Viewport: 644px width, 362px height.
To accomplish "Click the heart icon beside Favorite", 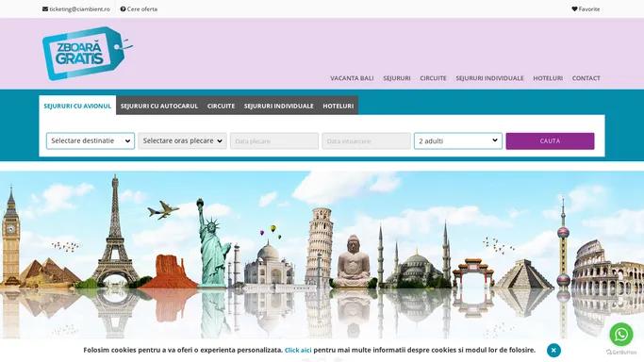I will (x=574, y=9).
